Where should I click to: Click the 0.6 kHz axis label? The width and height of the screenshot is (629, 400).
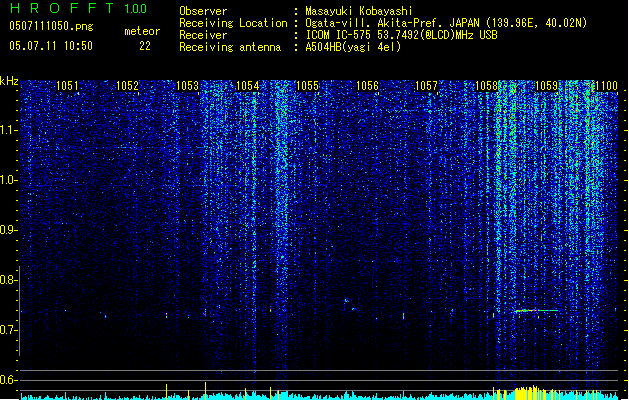(x=9, y=380)
